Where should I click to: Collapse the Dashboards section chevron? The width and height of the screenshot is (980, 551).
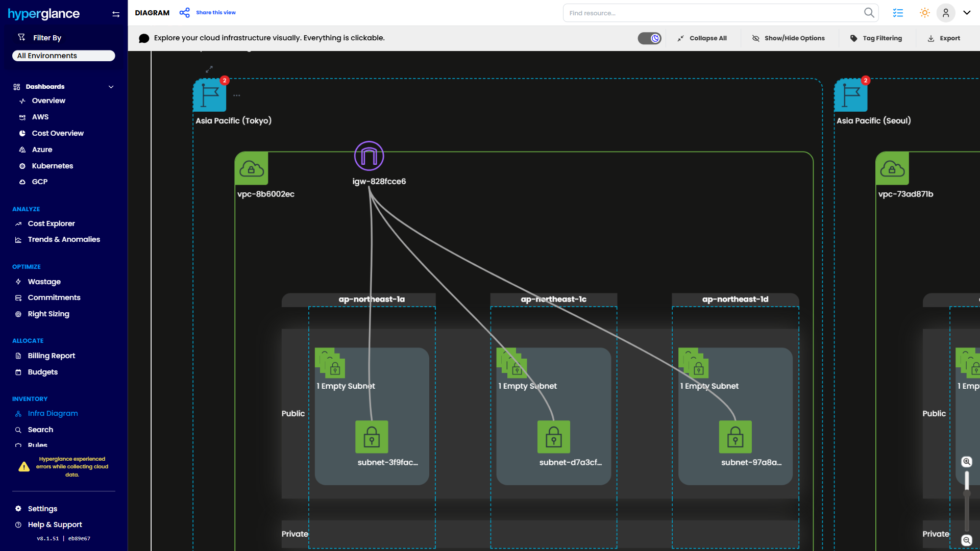[x=111, y=87]
